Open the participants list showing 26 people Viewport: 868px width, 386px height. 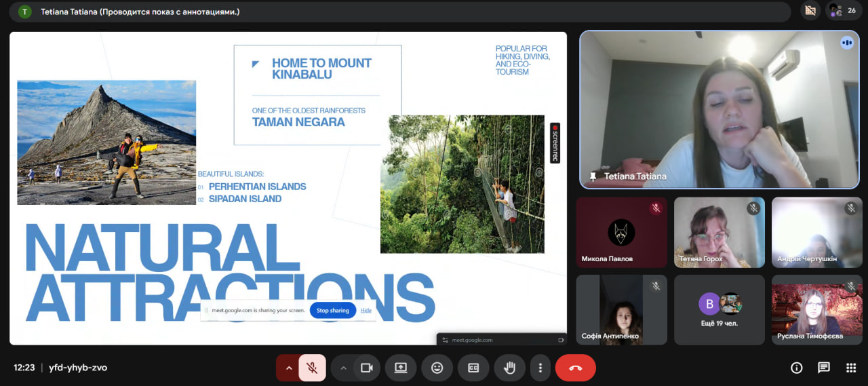[x=843, y=11]
